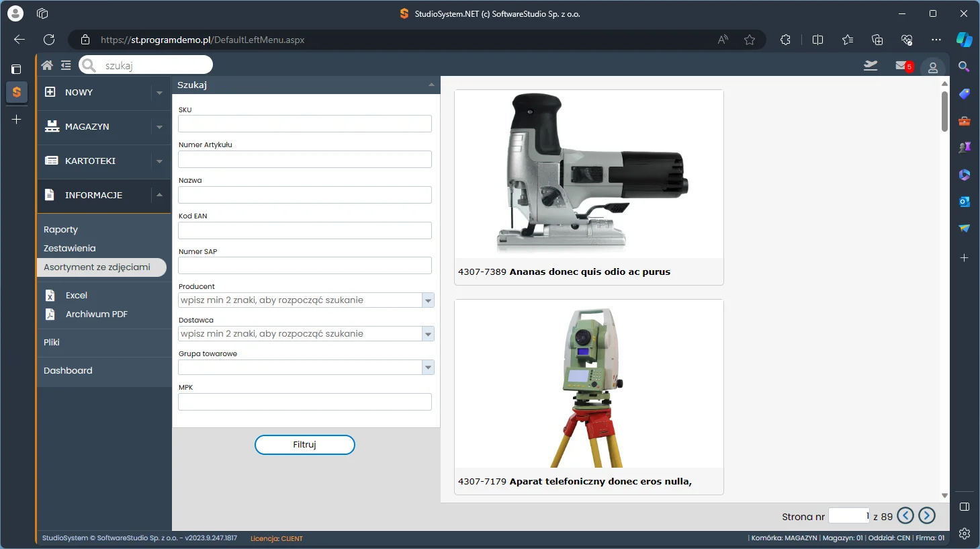Open the Dostawca dropdown arrow
The image size is (980, 549).
[x=428, y=334]
